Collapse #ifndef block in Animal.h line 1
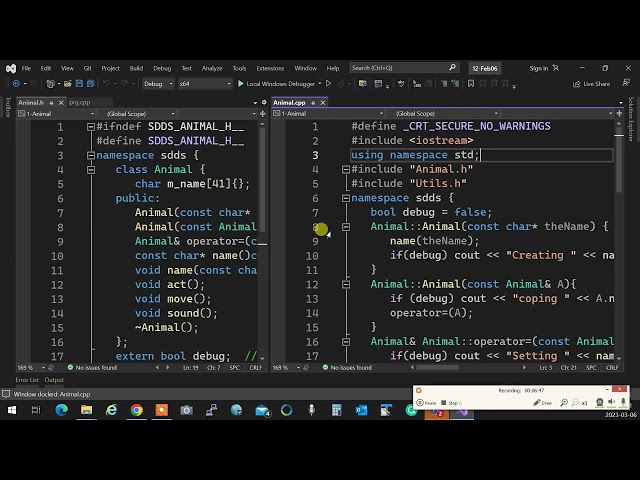The width and height of the screenshot is (640, 480). pos(91,127)
